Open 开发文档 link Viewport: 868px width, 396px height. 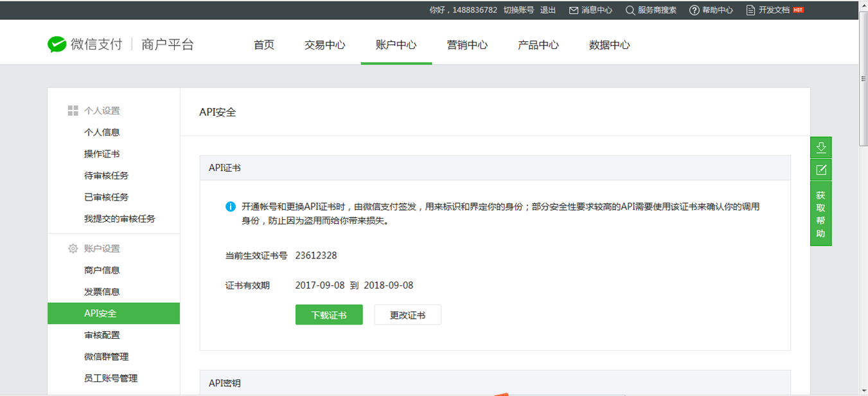tap(774, 10)
